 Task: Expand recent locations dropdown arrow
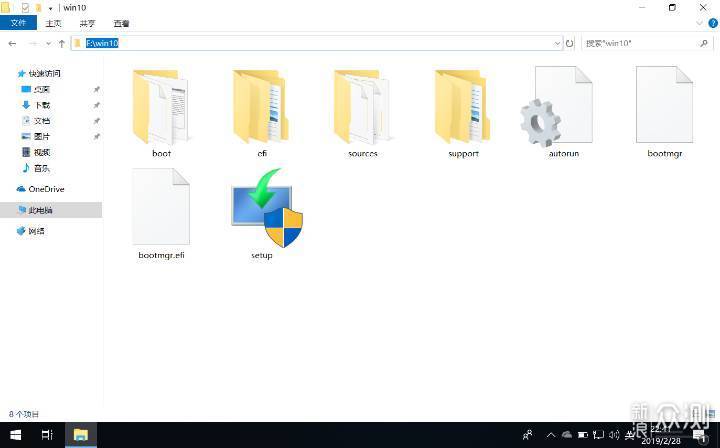pos(48,44)
